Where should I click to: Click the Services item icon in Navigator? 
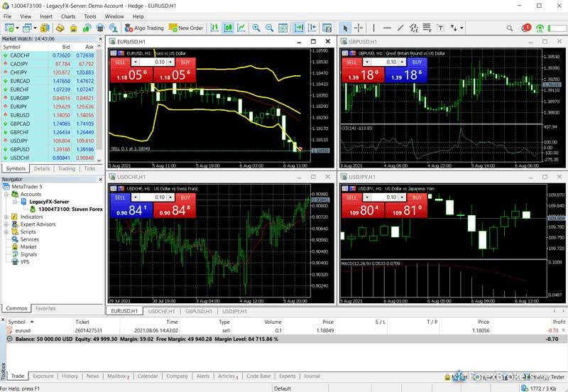pyautogui.click(x=15, y=239)
